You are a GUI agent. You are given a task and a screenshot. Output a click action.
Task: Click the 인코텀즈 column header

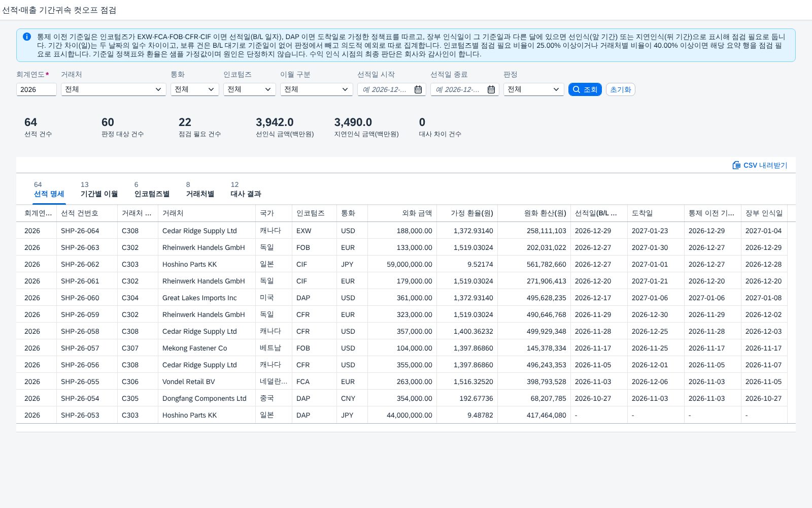pos(314,213)
